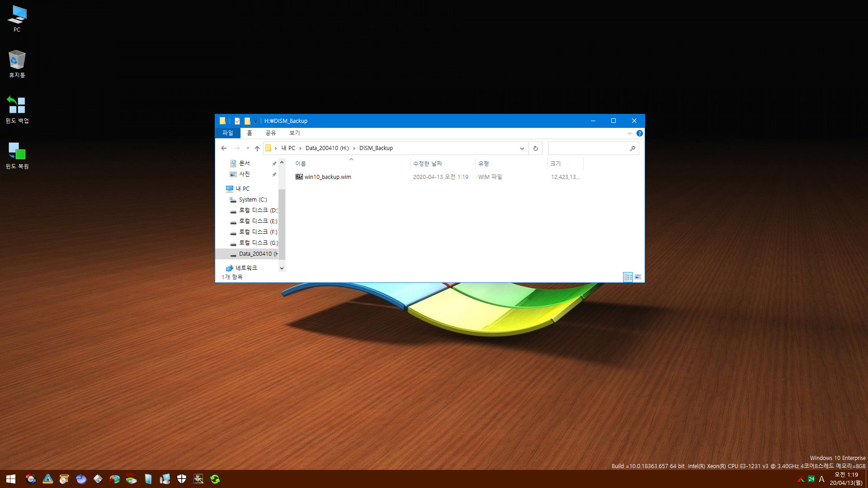The height and width of the screenshot is (488, 868).
Task: Open the 보기 ribbon tab
Action: pos(295,133)
